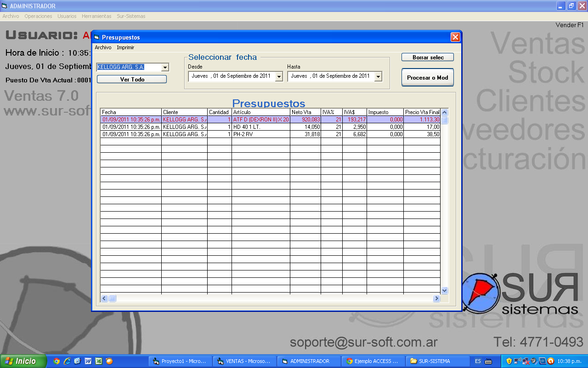The width and height of the screenshot is (588, 368).
Task: Open the orange paw quick launch icon
Action: point(109,361)
